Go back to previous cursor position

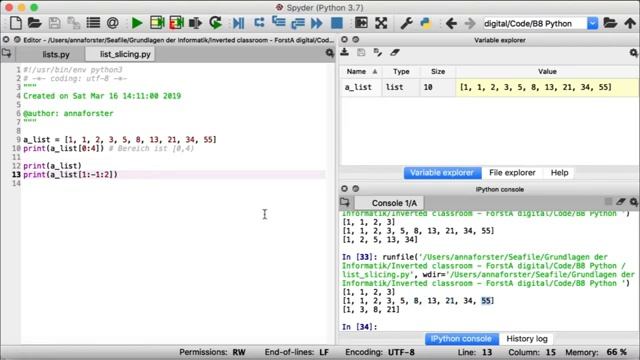[x=451, y=23]
